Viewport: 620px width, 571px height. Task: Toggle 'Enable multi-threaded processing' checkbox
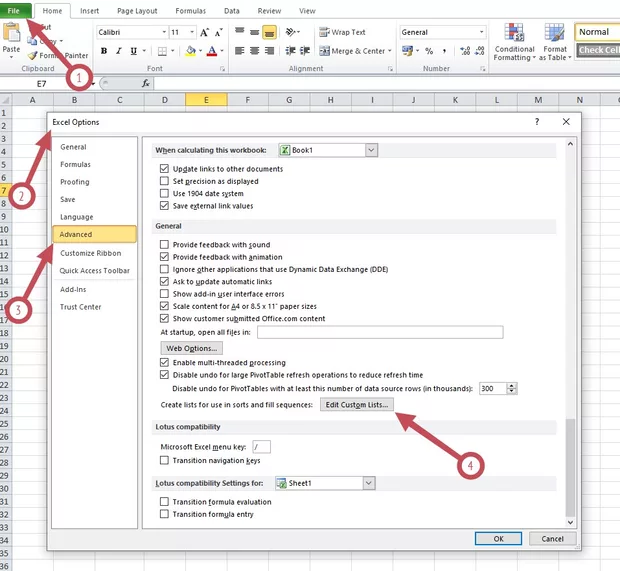164,362
